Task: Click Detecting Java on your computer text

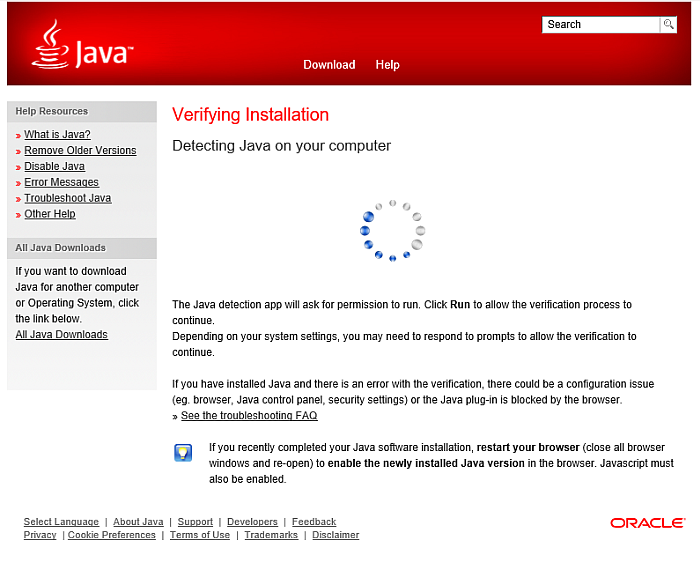Action: pyautogui.click(x=281, y=146)
